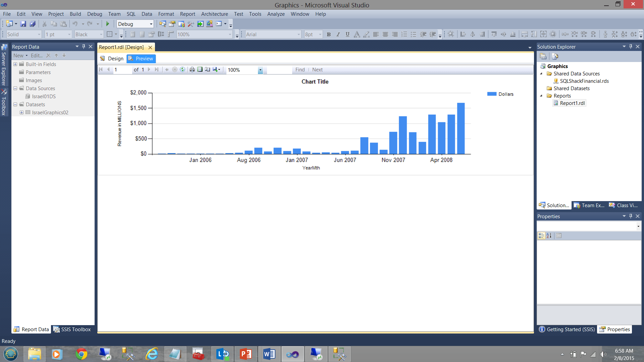Start debugging with green play icon
Viewport: 644px width, 362px height.
point(108,24)
